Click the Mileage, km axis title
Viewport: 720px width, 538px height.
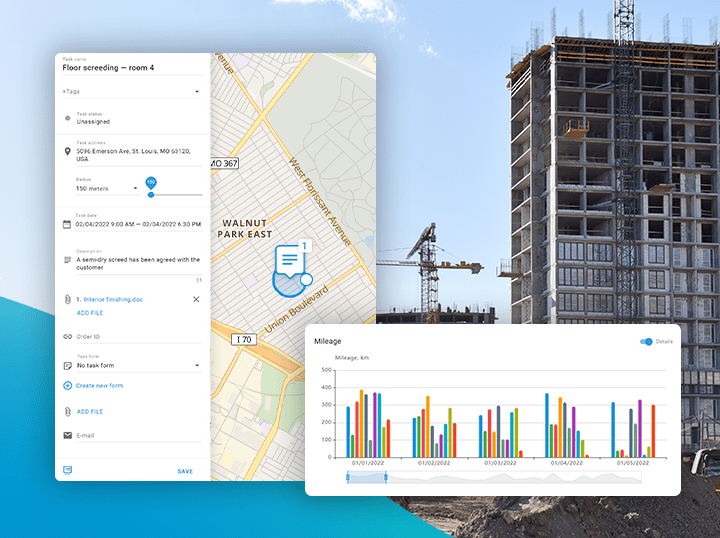point(352,358)
